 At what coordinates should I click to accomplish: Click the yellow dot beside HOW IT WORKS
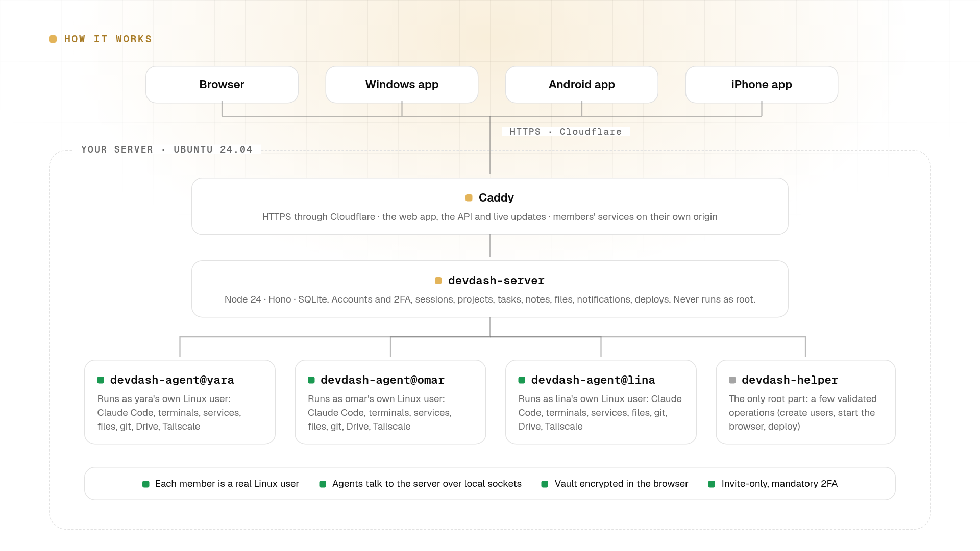click(53, 39)
